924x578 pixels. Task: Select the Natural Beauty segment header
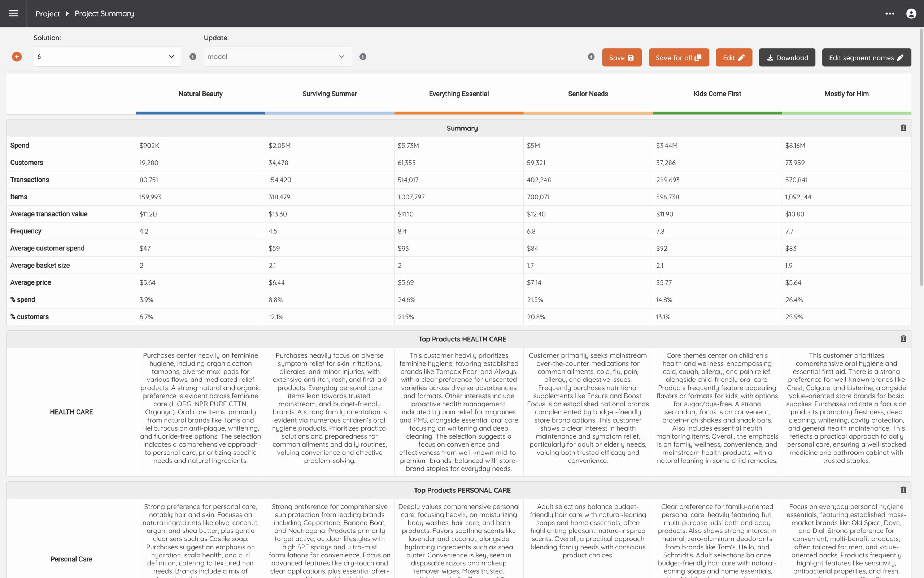(200, 94)
